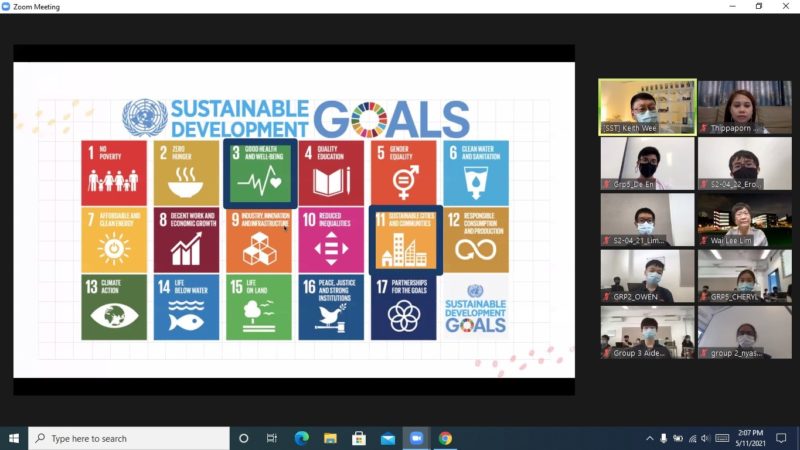Open Microsoft Store from the taskbar

tap(359, 438)
